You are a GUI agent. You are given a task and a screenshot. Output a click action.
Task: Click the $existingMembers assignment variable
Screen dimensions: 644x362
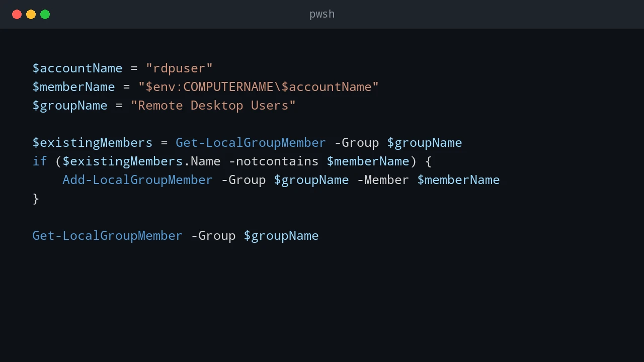tap(93, 142)
